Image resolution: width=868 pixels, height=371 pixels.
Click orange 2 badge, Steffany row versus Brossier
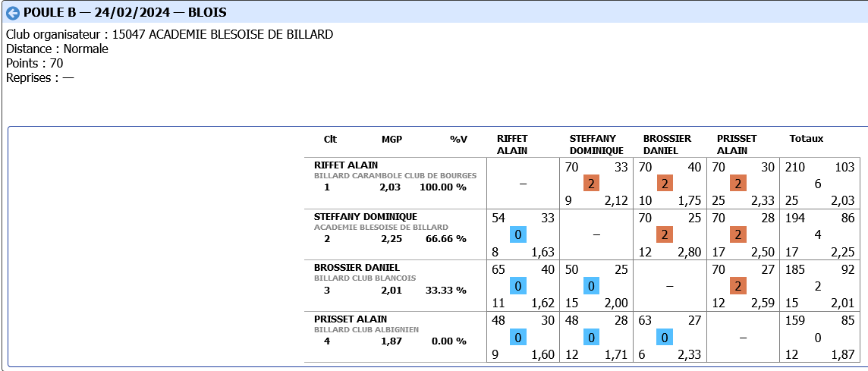point(665,234)
